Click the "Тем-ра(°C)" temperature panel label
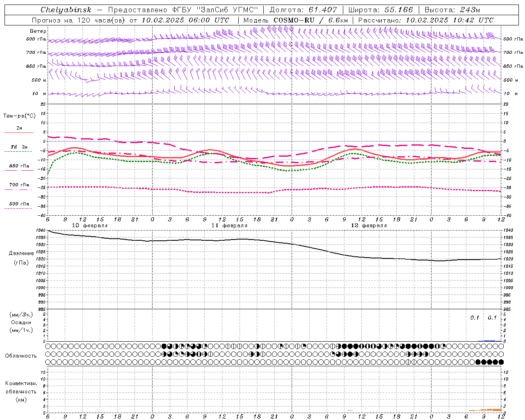 (x=19, y=116)
